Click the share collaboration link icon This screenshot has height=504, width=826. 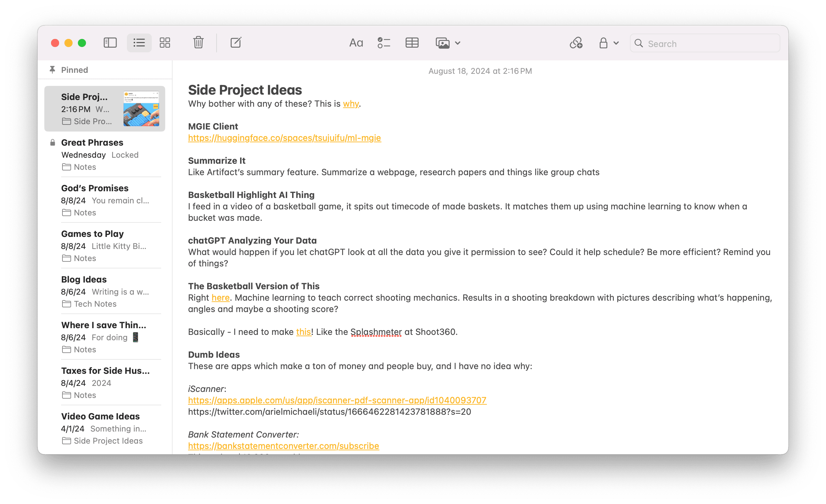[576, 43]
